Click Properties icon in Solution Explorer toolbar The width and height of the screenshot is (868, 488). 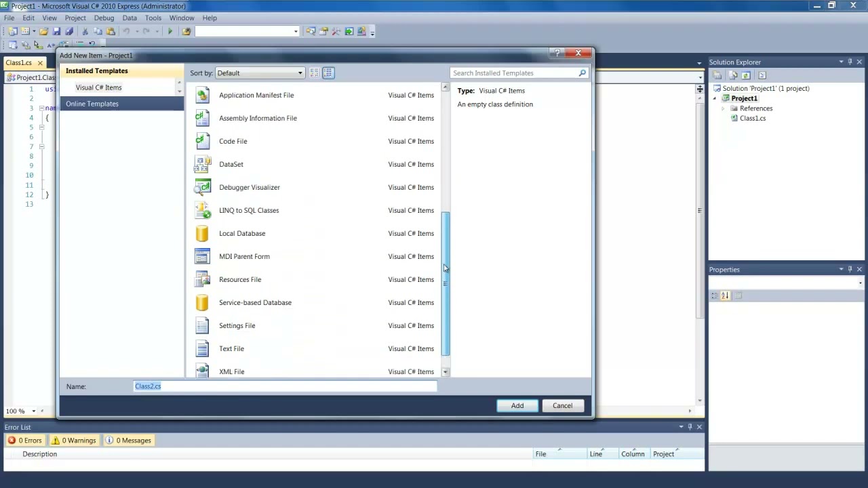(717, 75)
